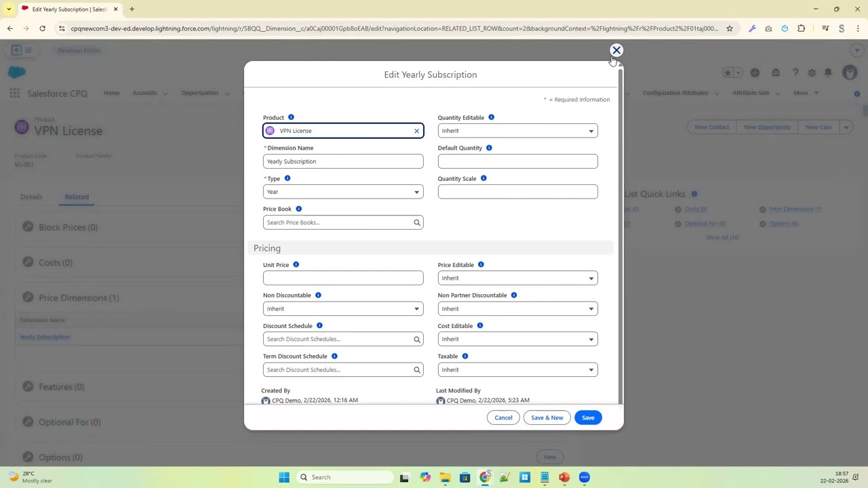Show info for Discount Schedule field
Image resolution: width=868 pixels, height=488 pixels.
tap(319, 325)
